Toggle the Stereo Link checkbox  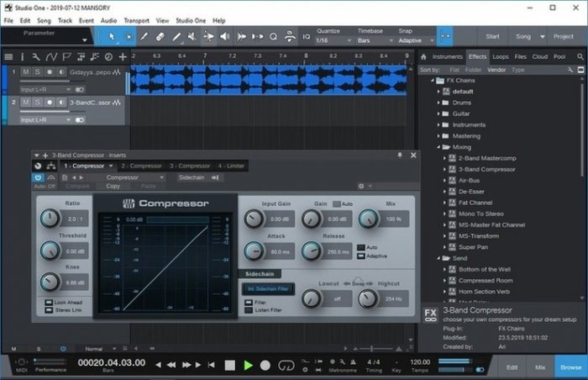pyautogui.click(x=47, y=309)
